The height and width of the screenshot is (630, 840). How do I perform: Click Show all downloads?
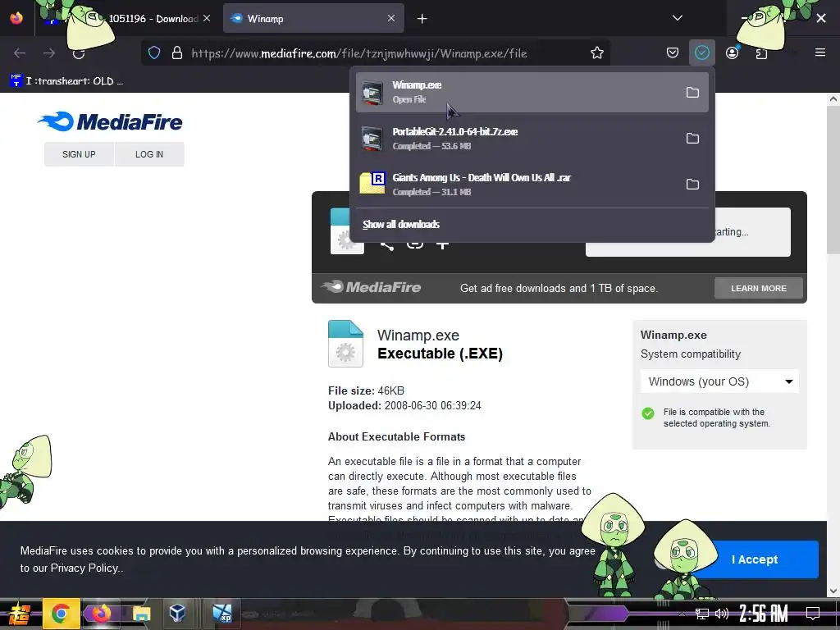[400, 225]
